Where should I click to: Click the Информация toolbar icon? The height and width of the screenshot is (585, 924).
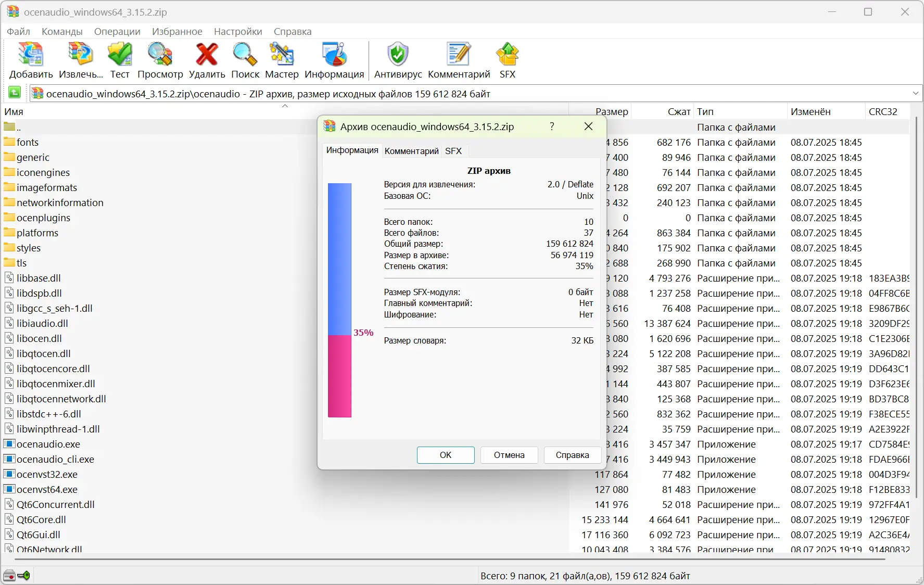click(334, 55)
